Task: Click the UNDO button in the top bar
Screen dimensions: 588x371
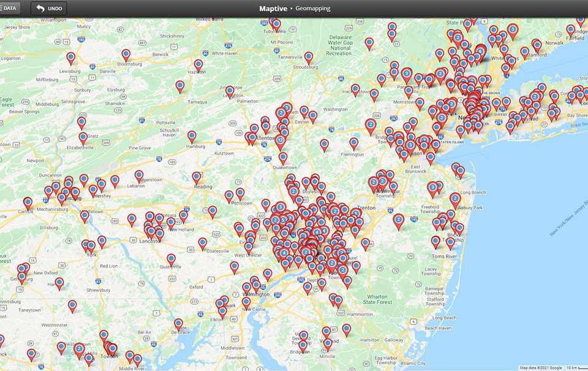Action: [x=48, y=9]
